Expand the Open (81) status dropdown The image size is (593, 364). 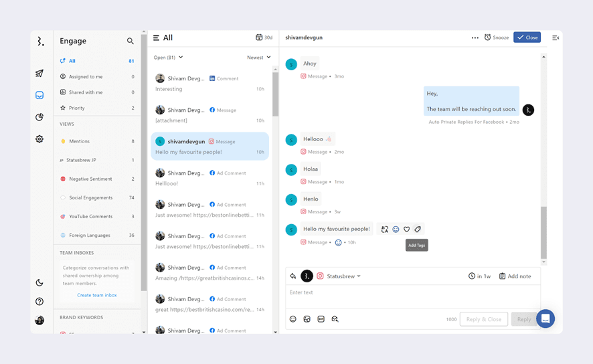(169, 58)
